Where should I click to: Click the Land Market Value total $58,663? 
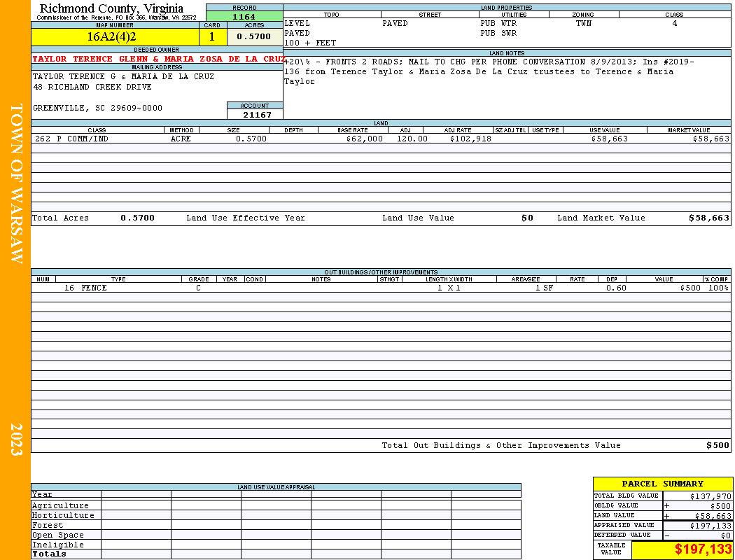tap(708, 218)
